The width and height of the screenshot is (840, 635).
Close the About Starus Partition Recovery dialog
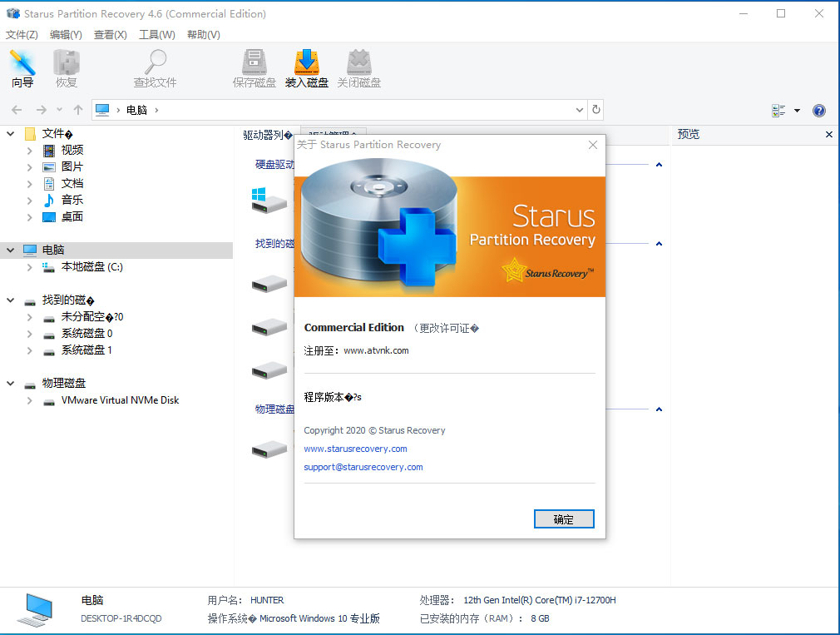(592, 145)
